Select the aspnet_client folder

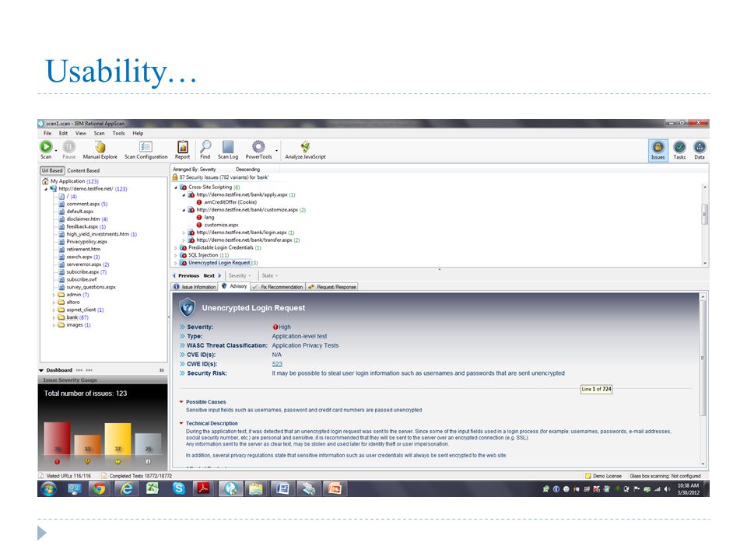coord(81,310)
